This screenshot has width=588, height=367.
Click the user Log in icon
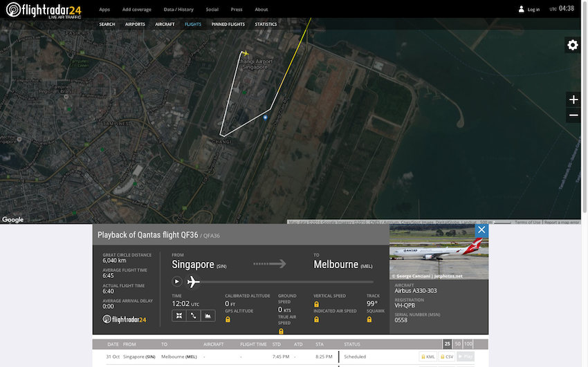click(x=522, y=10)
